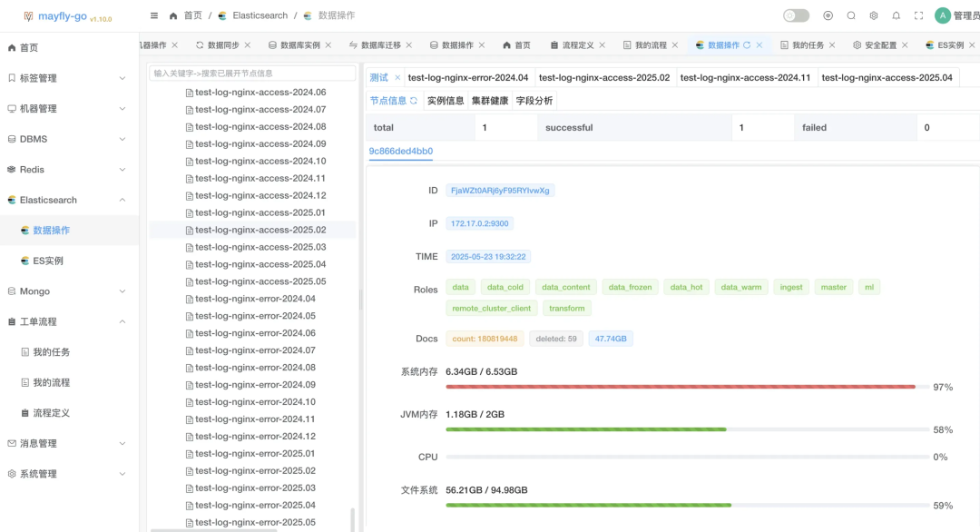The image size is (980, 532).
Task: Close the 流程定义 page tab
Action: click(x=602, y=45)
